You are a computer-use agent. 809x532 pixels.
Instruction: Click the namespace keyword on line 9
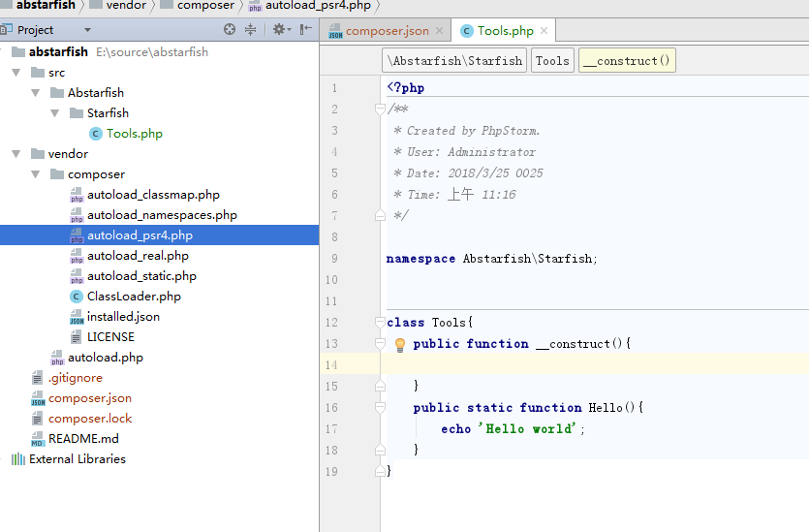point(421,259)
